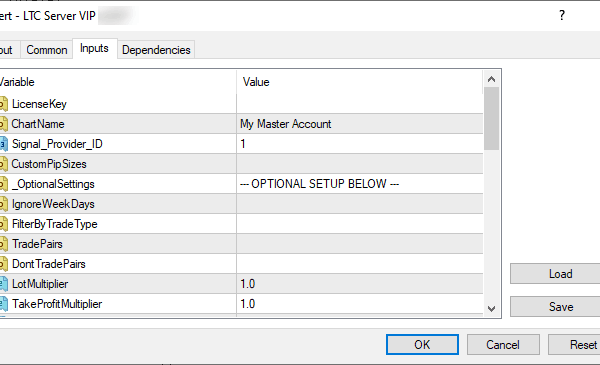Select 'OPTIONAL SETUP BELOW' value

[x=319, y=184]
